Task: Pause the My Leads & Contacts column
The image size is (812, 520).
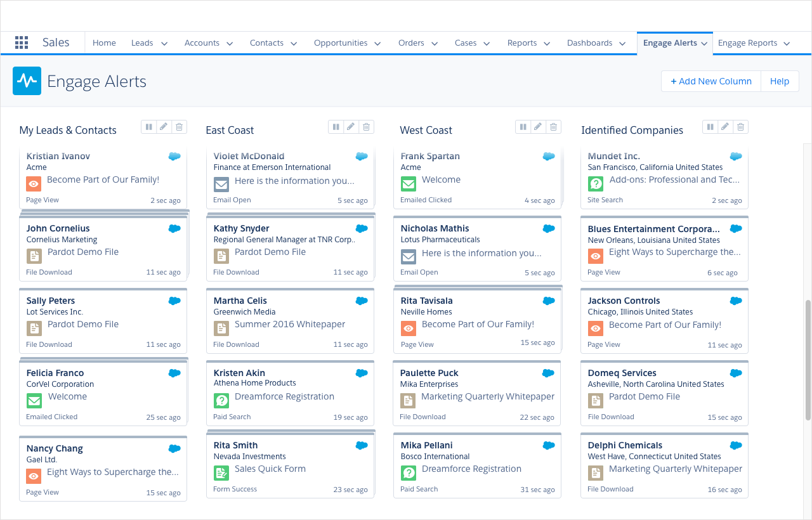Action: coord(148,127)
